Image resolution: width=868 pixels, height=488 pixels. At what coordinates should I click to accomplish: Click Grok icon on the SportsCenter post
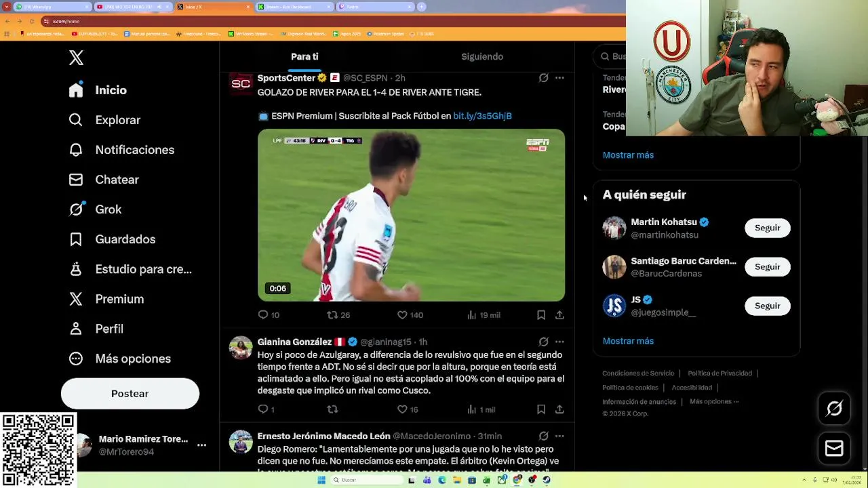pyautogui.click(x=543, y=78)
